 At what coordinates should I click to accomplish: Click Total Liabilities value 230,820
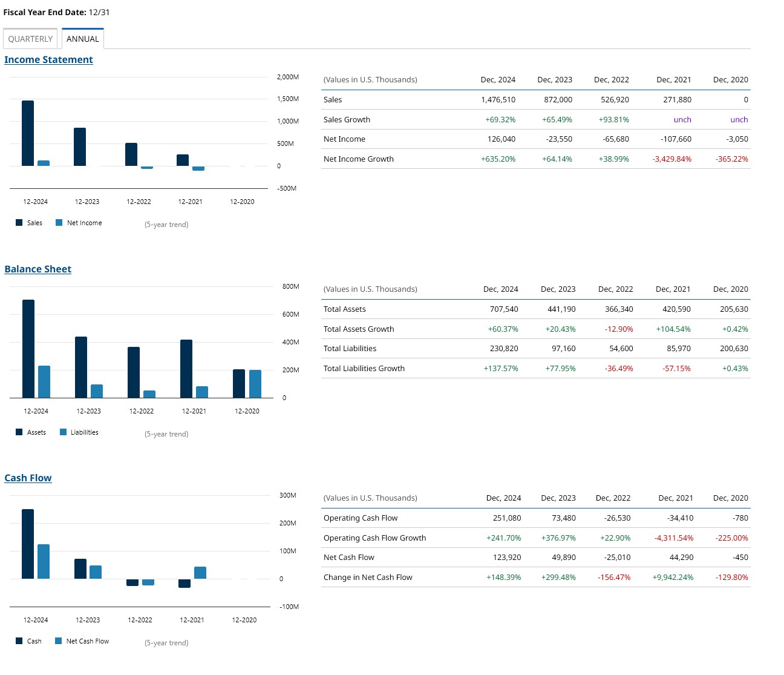pyautogui.click(x=504, y=349)
